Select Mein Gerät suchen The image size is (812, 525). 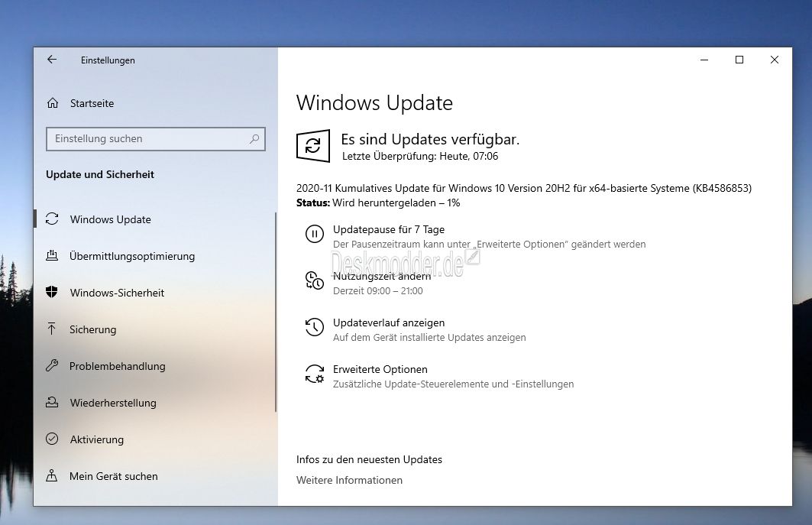tap(154, 476)
